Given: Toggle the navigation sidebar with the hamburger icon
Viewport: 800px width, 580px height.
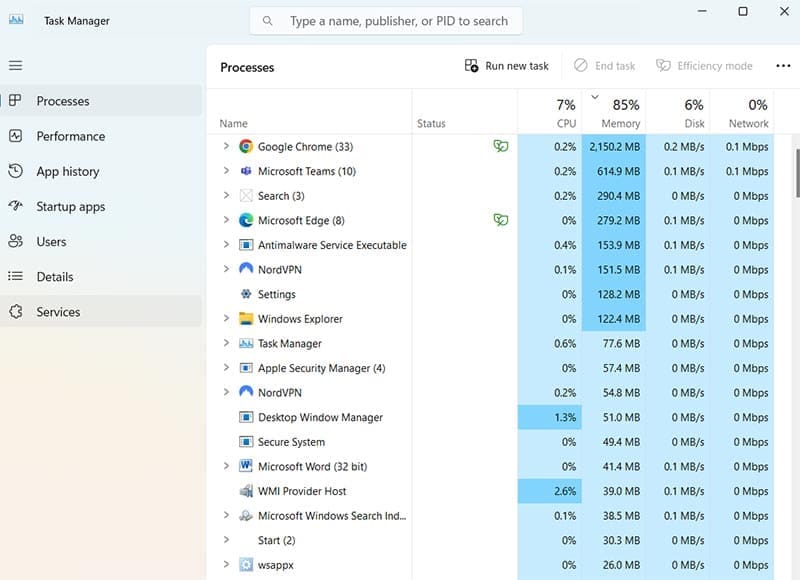Looking at the screenshot, I should [x=16, y=65].
